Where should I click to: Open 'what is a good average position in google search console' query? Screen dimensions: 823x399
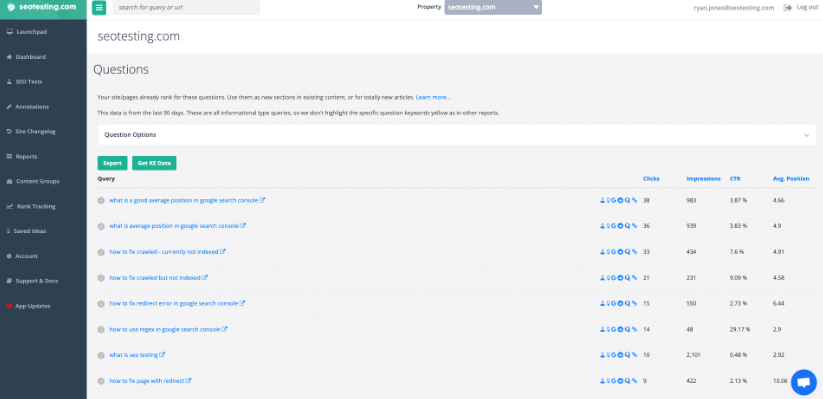pyautogui.click(x=184, y=200)
